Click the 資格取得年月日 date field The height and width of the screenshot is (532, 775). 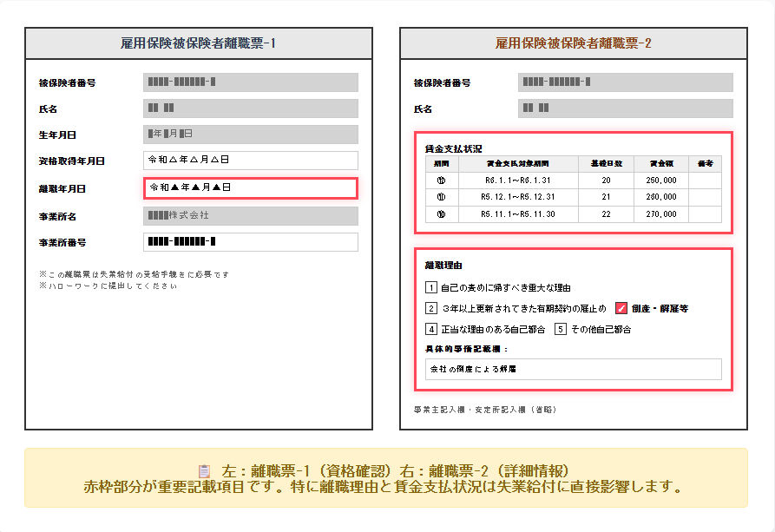250,161
